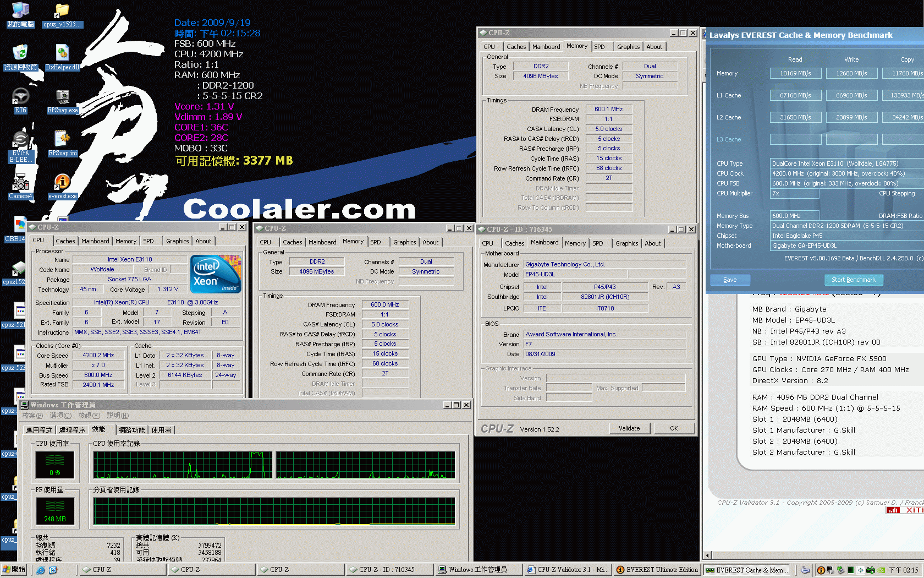Select the everest.exe shortcut icon
Image resolution: width=924 pixels, height=578 pixels.
coord(62,186)
